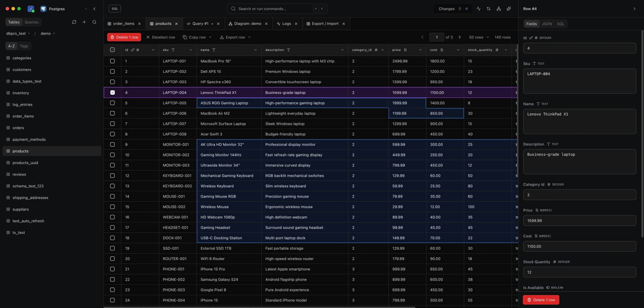Open the 50 rows page size dropdown

click(479, 37)
